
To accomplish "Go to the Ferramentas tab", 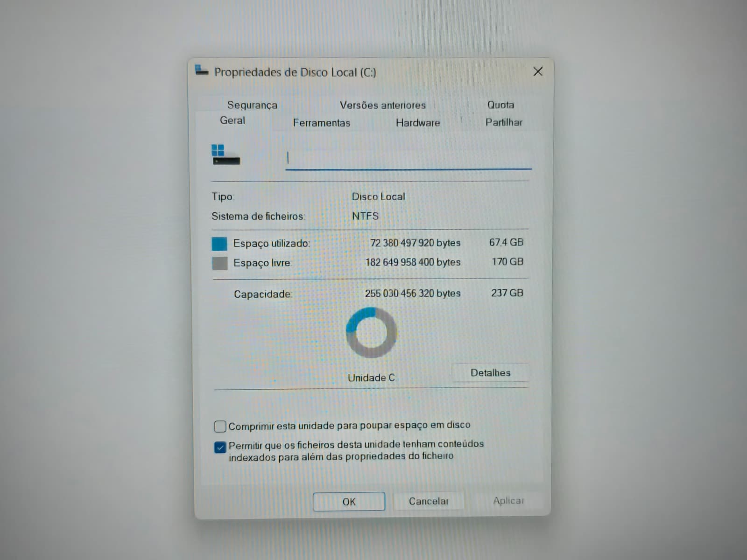I will [322, 123].
